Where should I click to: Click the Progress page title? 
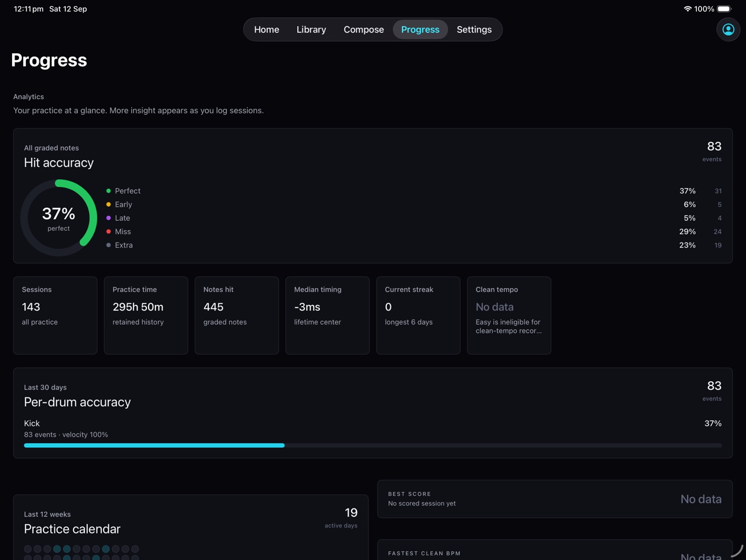pyautogui.click(x=49, y=60)
